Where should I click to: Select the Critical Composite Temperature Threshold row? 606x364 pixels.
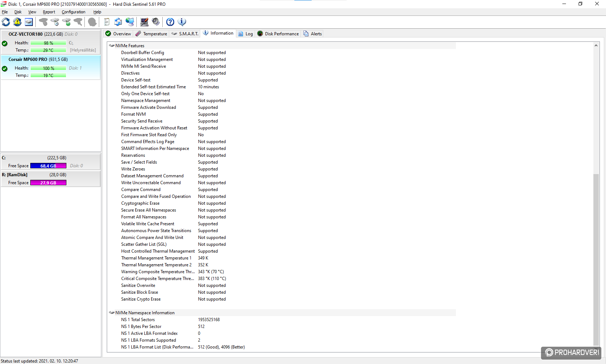[281, 279]
